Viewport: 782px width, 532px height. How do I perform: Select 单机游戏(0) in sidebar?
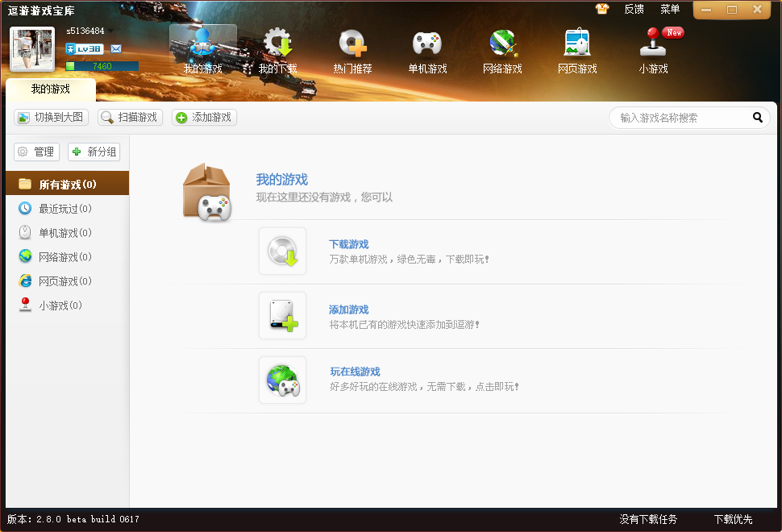click(68, 232)
